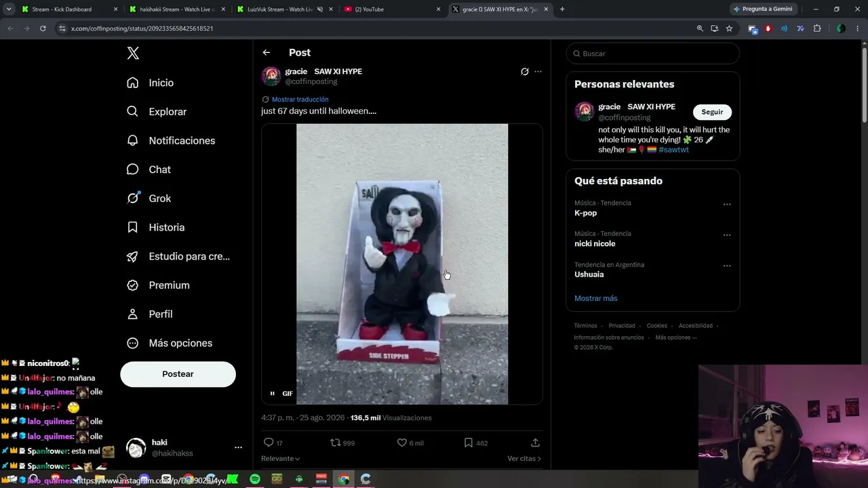Click the zoom magnifier icon in address bar

700,28
